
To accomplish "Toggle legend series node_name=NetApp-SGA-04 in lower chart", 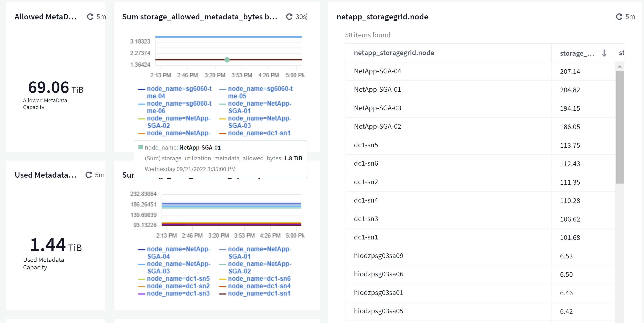I will pos(178,253).
